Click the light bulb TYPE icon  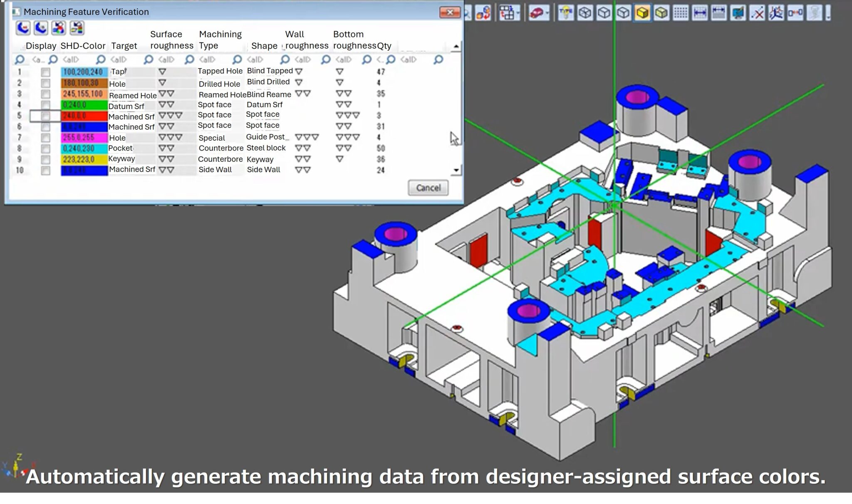point(565,13)
